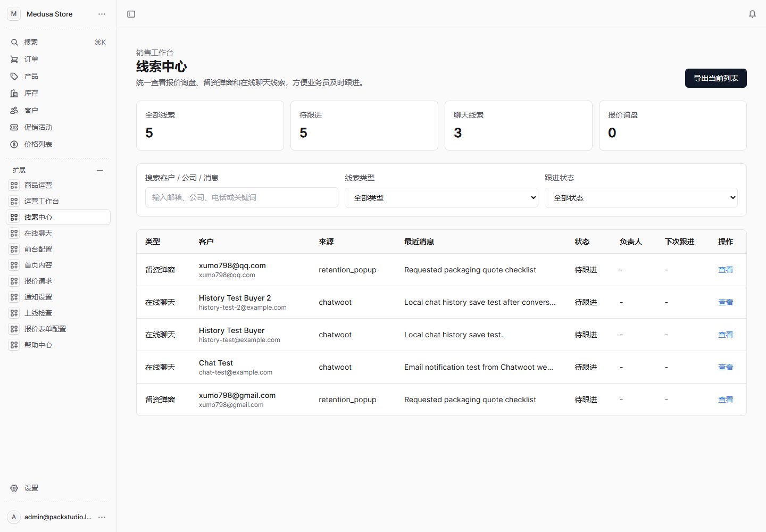Click 负责人 column header
Screen dimensions: 766x532
(631, 242)
